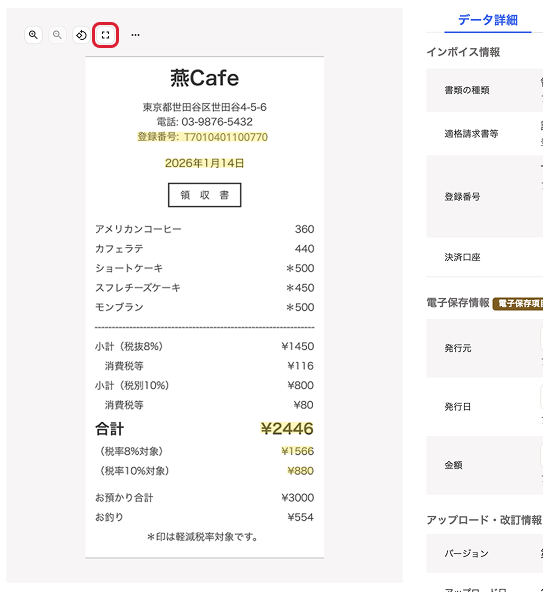Image resolution: width=543 pixels, height=592 pixels.
Task: Click the 発行元 field label
Action: pyautogui.click(x=458, y=348)
